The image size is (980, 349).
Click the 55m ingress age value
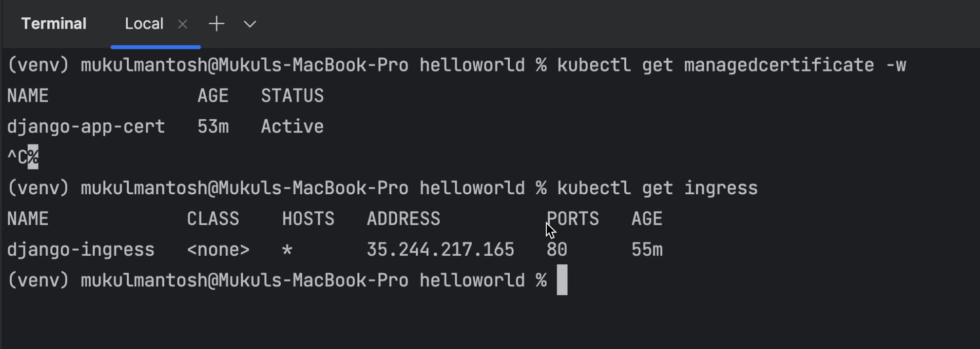pyautogui.click(x=647, y=250)
